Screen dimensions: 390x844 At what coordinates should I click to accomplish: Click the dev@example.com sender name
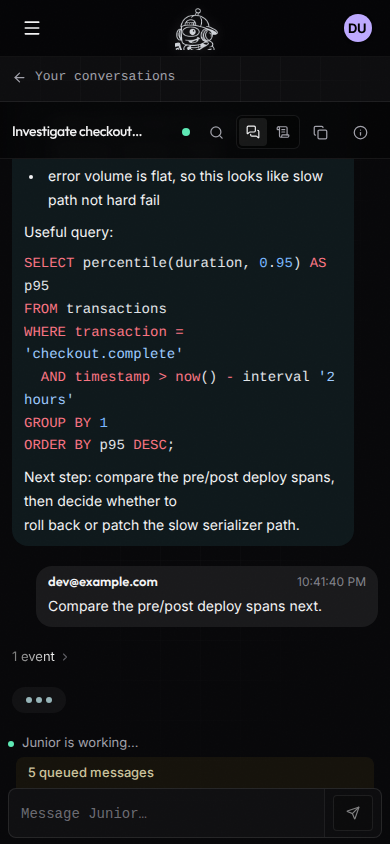(x=103, y=582)
